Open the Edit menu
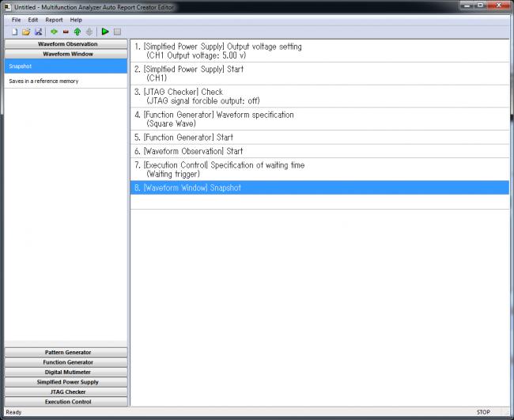The width and height of the screenshot is (514, 420). coord(32,20)
